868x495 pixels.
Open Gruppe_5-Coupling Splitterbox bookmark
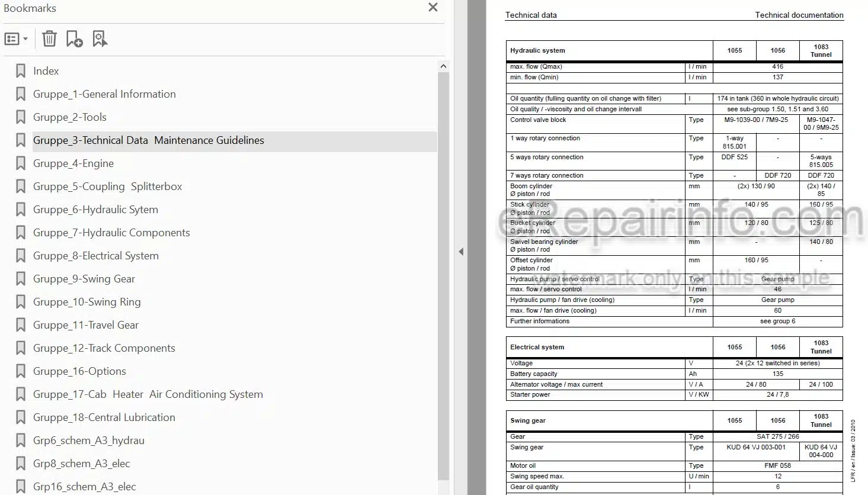click(x=107, y=187)
